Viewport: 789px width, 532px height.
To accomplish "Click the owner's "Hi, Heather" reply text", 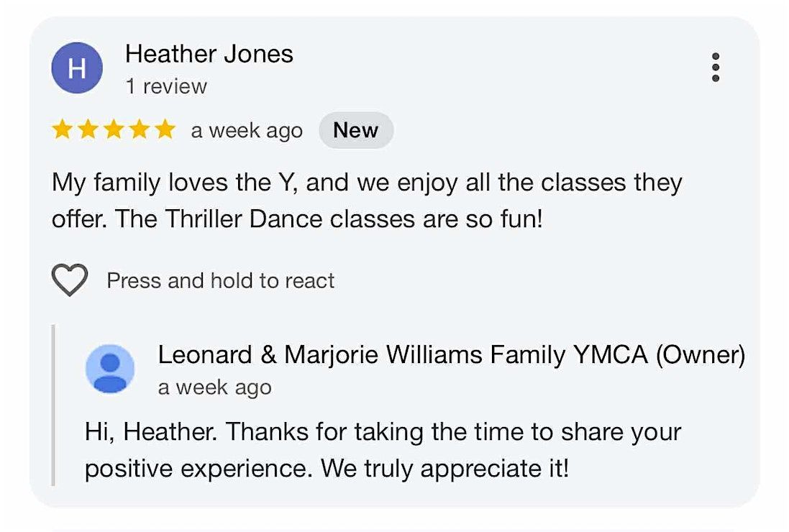I will coord(383,432).
